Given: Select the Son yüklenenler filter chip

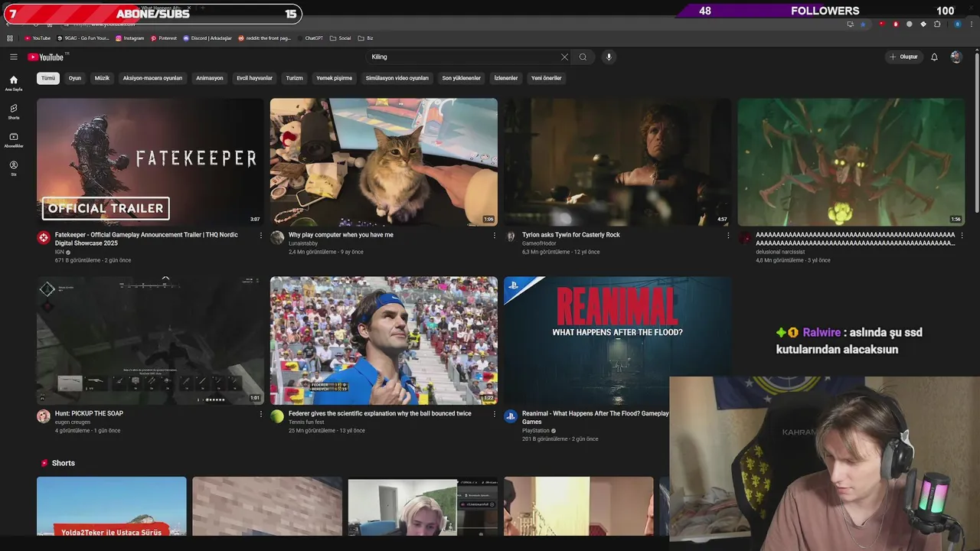Looking at the screenshot, I should click(462, 78).
